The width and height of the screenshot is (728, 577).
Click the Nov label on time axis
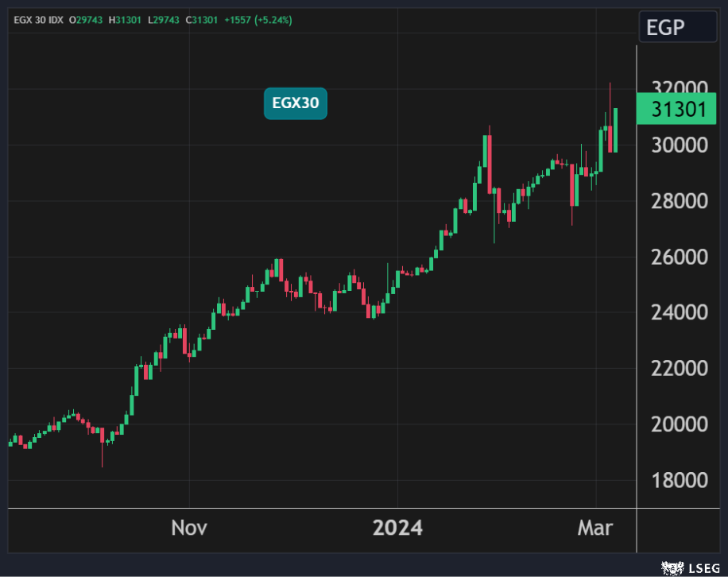[190, 528]
